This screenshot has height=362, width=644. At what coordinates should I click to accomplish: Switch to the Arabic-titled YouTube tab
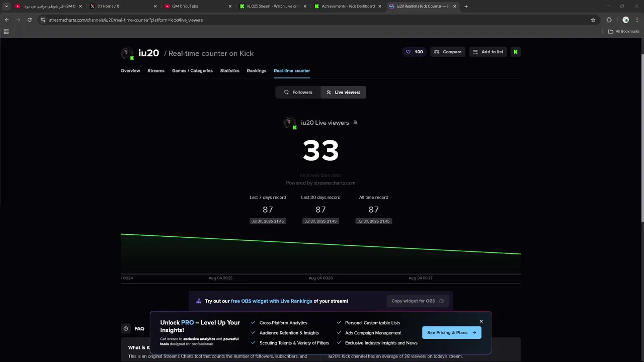pyautogui.click(x=47, y=6)
